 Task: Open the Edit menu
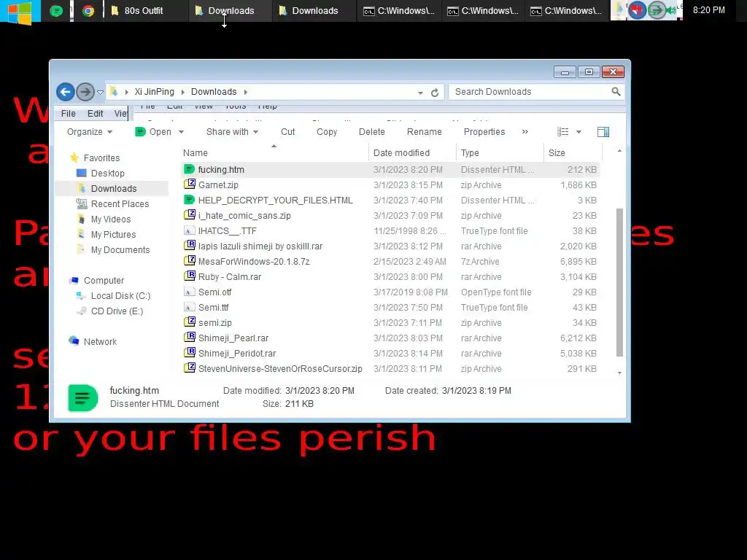[96, 113]
